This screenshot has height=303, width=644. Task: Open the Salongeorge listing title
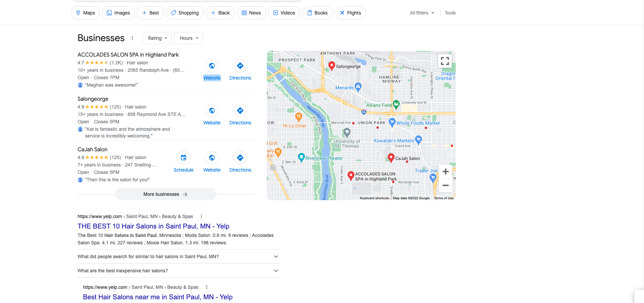(x=93, y=99)
